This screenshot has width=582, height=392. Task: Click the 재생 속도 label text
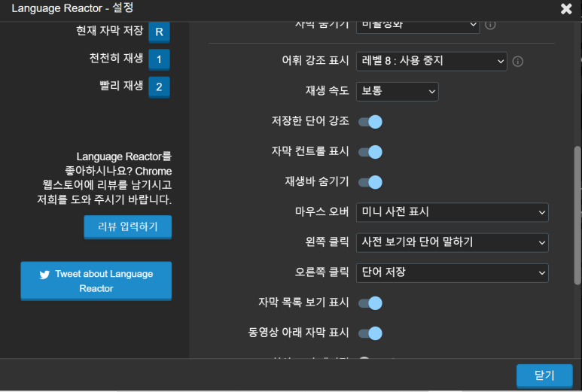point(327,91)
